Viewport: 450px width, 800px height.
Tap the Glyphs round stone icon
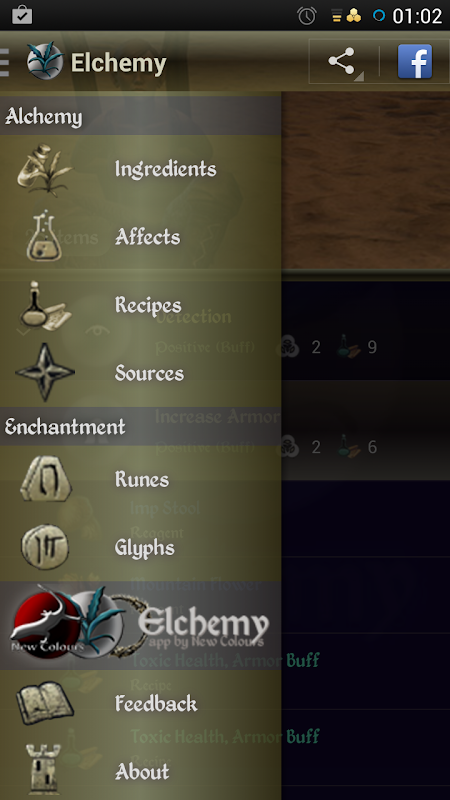point(45,546)
